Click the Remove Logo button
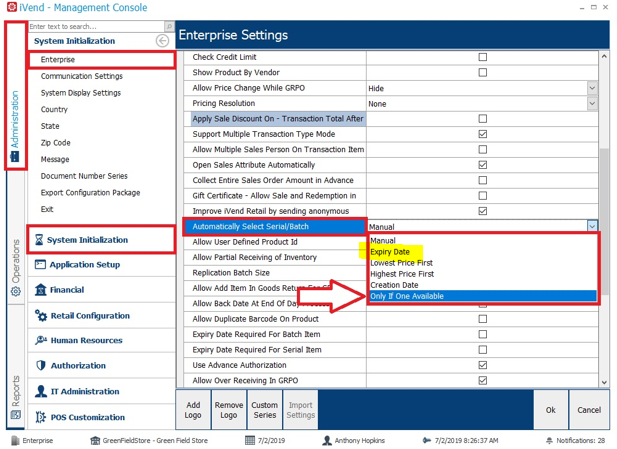This screenshot has height=449, width=617. tap(229, 410)
